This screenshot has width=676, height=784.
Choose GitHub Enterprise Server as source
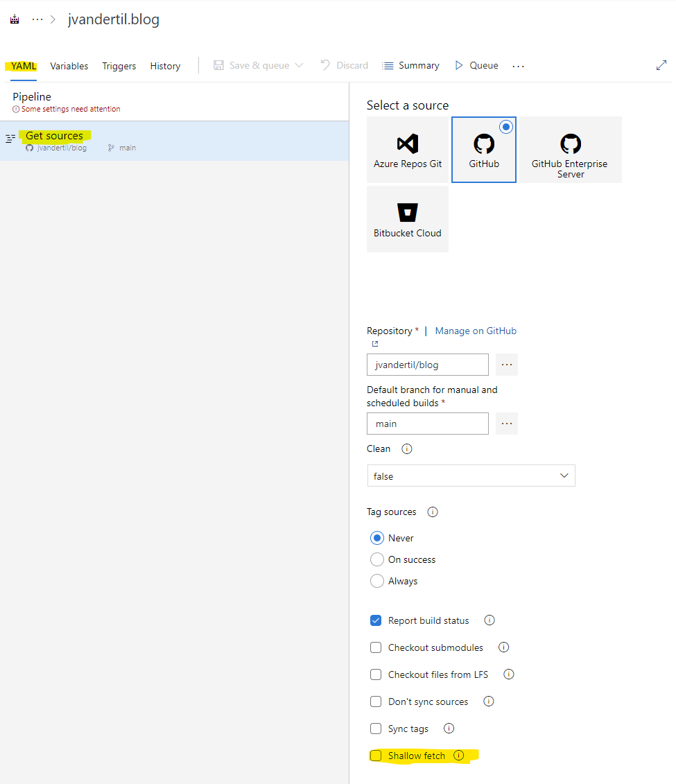571,150
